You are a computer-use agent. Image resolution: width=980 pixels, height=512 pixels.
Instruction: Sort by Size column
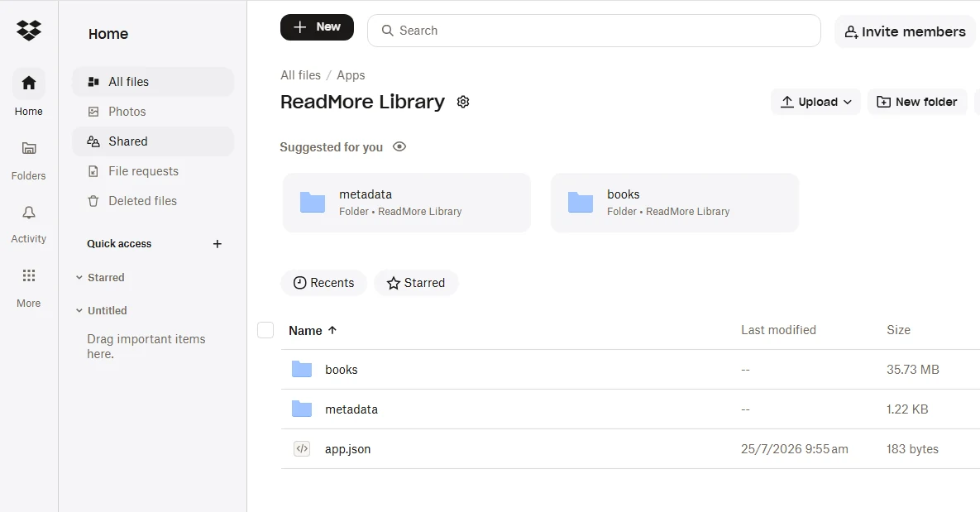pos(898,330)
